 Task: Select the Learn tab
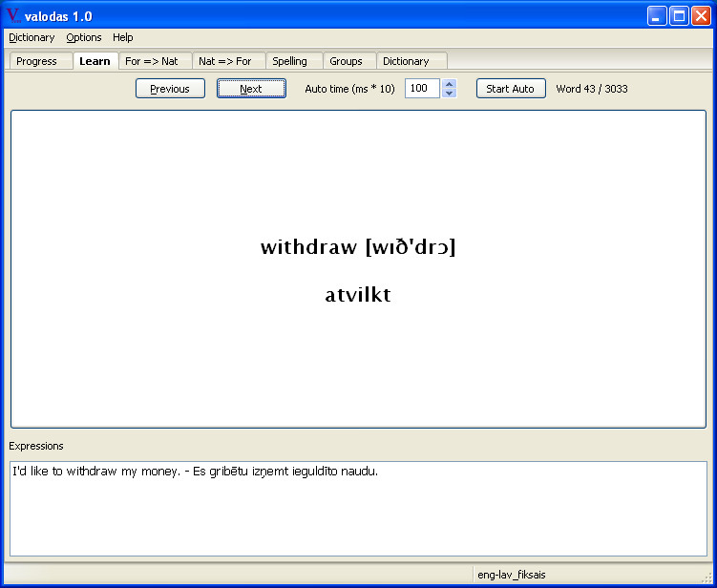pyautogui.click(x=95, y=61)
